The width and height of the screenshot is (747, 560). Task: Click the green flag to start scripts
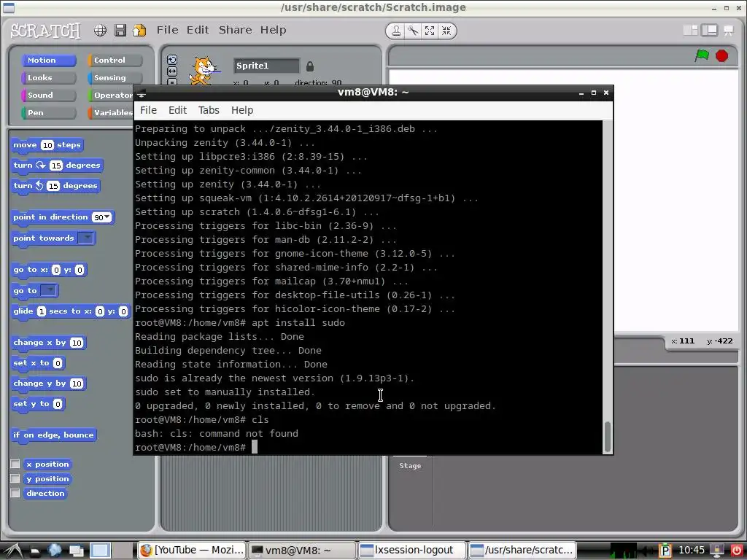click(x=702, y=55)
